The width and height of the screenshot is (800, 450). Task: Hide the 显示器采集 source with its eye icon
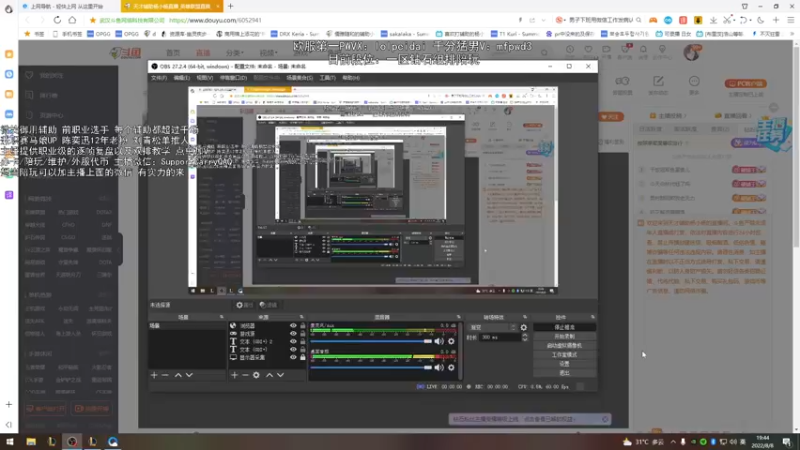pos(293,357)
